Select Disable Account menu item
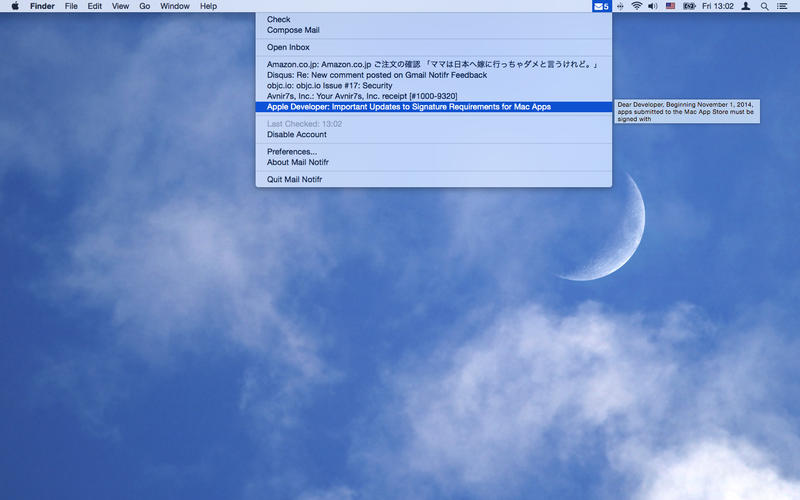 [x=296, y=134]
